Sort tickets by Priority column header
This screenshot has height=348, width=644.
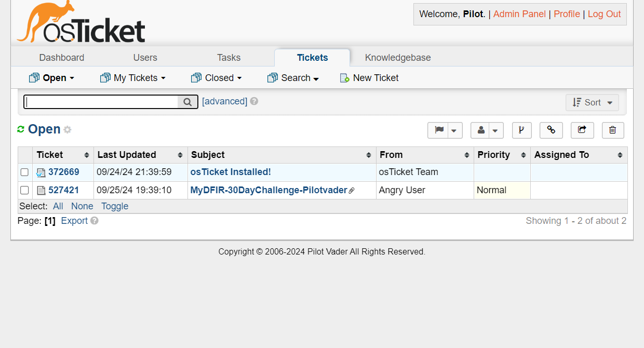tap(493, 155)
